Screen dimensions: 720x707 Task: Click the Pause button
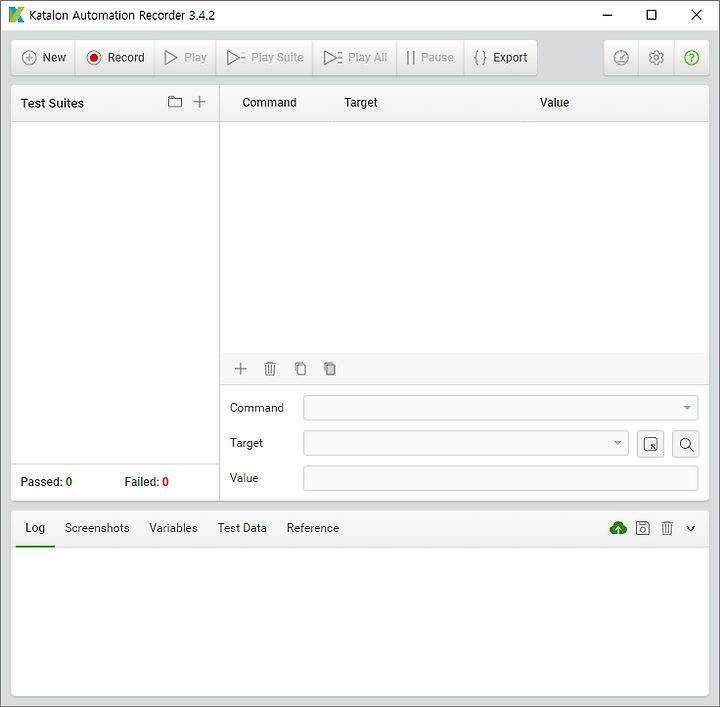coord(430,58)
